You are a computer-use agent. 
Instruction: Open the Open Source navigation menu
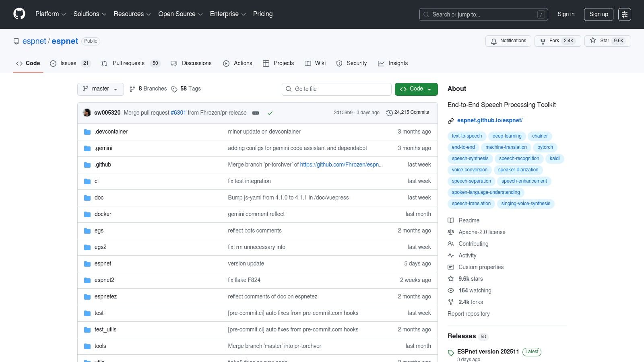coord(180,14)
